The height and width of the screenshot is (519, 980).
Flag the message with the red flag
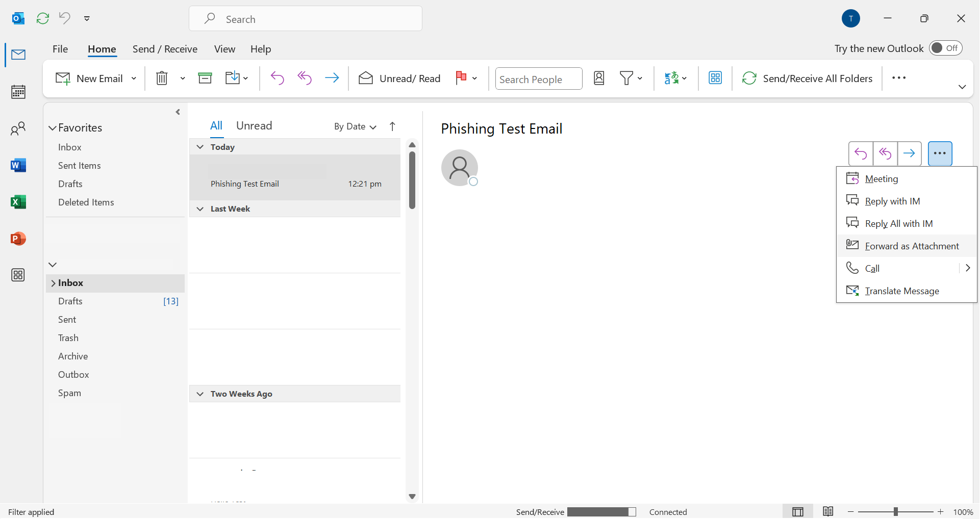(x=461, y=77)
